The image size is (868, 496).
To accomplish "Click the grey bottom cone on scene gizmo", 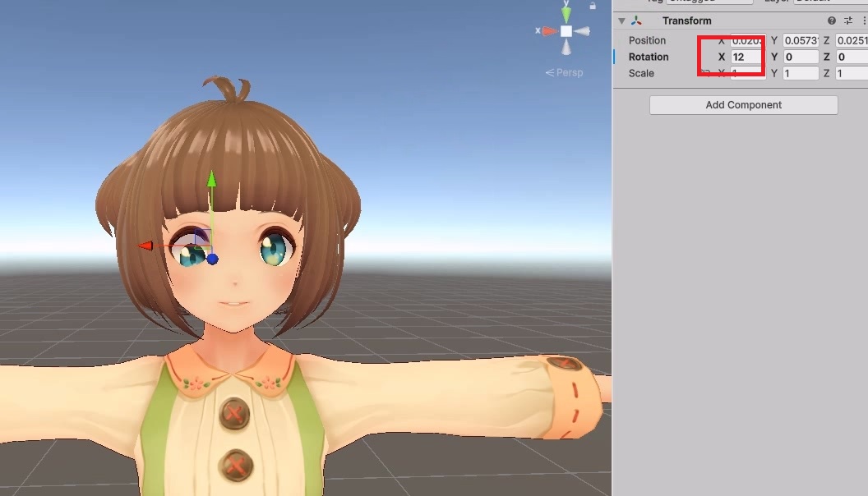I will [566, 48].
